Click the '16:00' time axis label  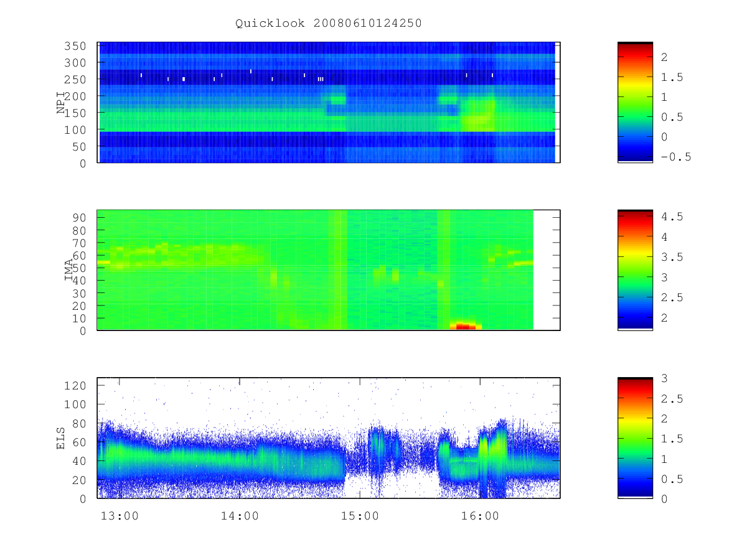pos(480,516)
